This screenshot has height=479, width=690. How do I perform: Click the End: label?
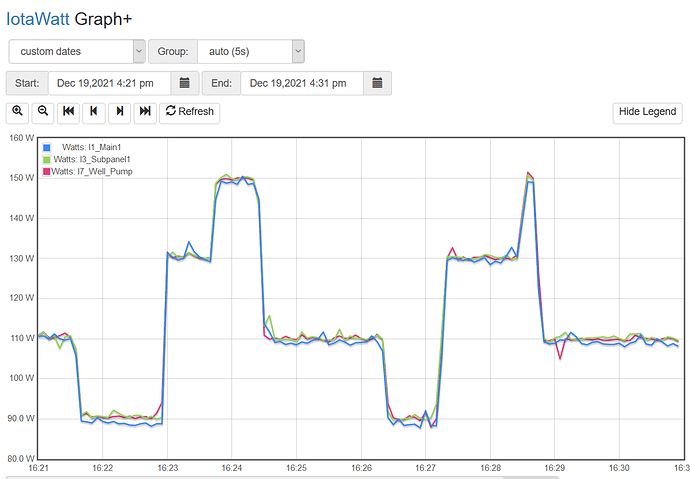click(x=221, y=83)
